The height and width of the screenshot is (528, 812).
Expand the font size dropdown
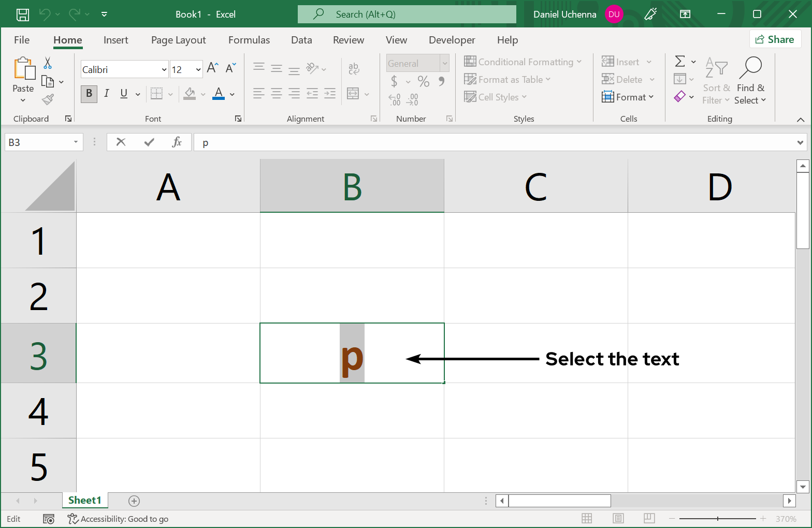(198, 70)
